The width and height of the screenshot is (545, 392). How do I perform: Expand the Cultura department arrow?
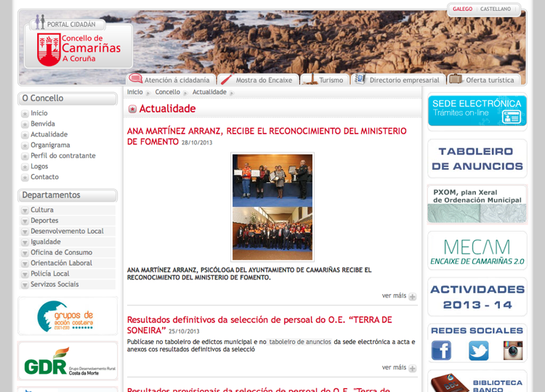click(x=25, y=211)
